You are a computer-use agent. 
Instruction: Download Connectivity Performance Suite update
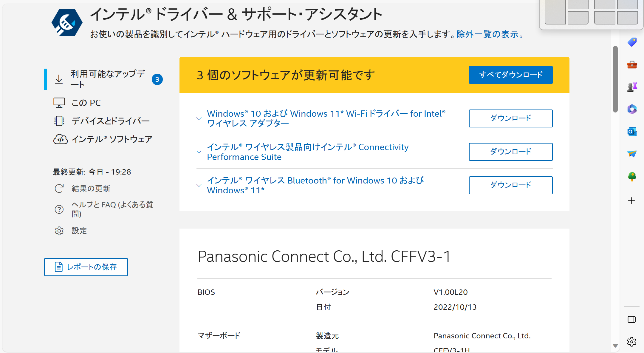(x=511, y=152)
